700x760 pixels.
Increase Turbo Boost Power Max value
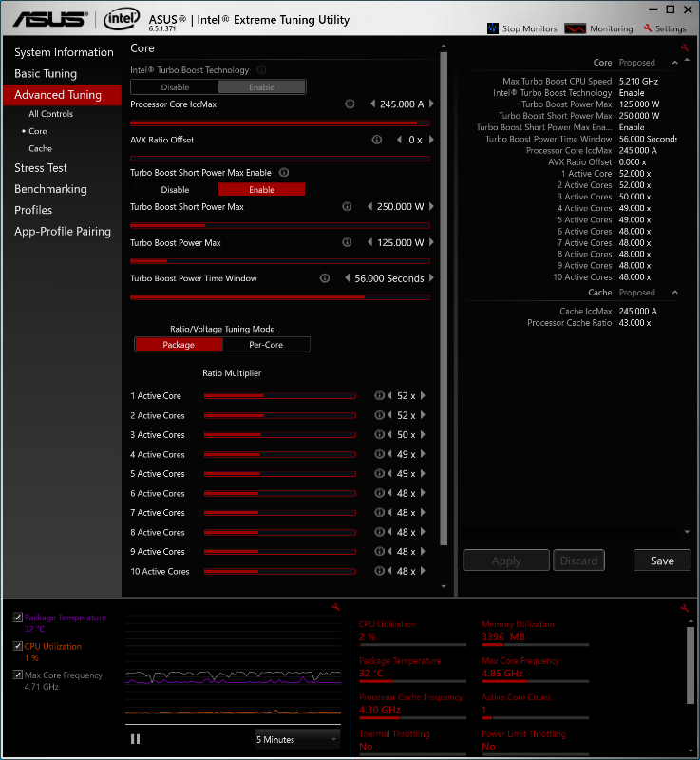coord(431,242)
